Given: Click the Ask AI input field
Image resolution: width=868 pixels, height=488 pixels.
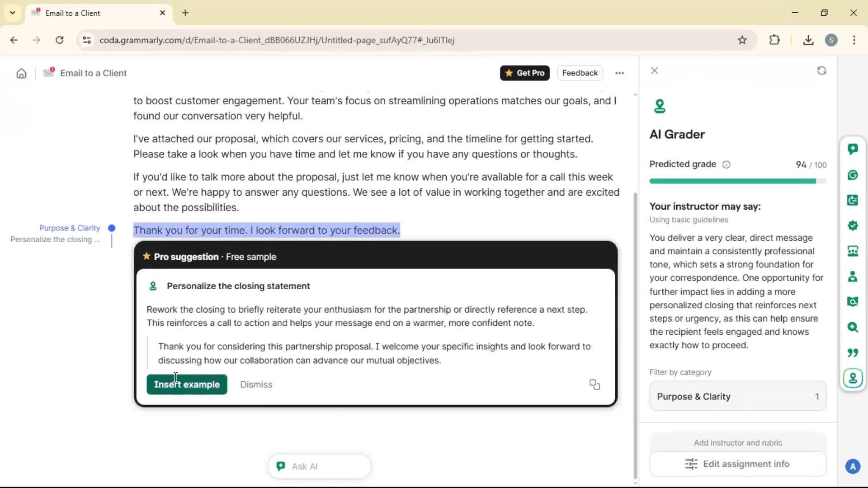Looking at the screenshot, I should click(319, 466).
